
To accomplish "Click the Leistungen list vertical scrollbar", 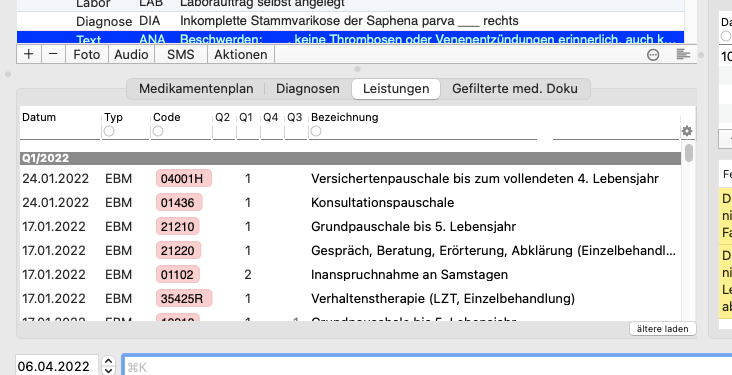I will pos(689,232).
